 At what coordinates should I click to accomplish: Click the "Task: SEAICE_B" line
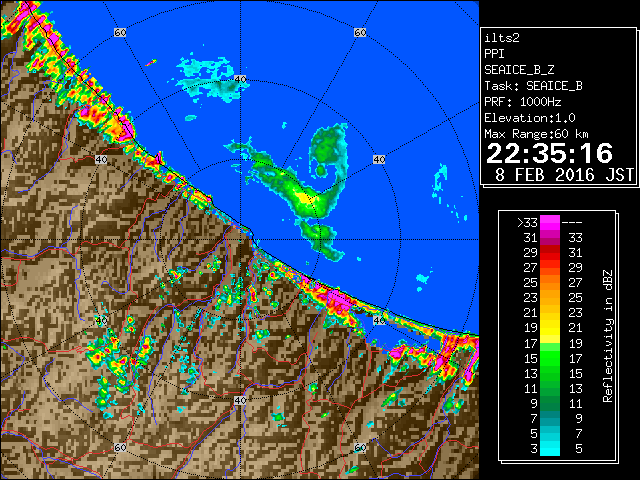533,86
